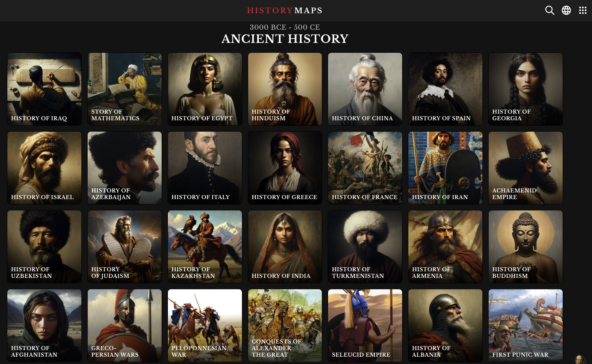Go to HistoryMaps home via logo
This screenshot has height=364, width=592.
[x=284, y=11]
